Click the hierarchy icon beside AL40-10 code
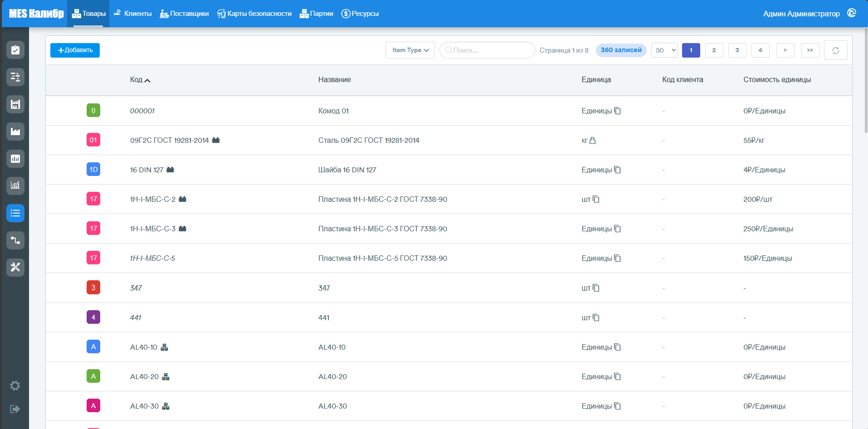 [x=165, y=347]
